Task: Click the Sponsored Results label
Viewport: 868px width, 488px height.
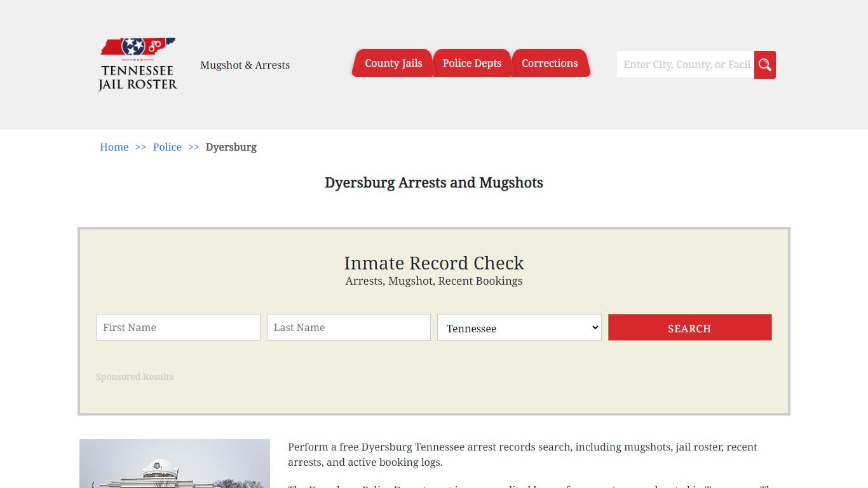Action: point(135,377)
